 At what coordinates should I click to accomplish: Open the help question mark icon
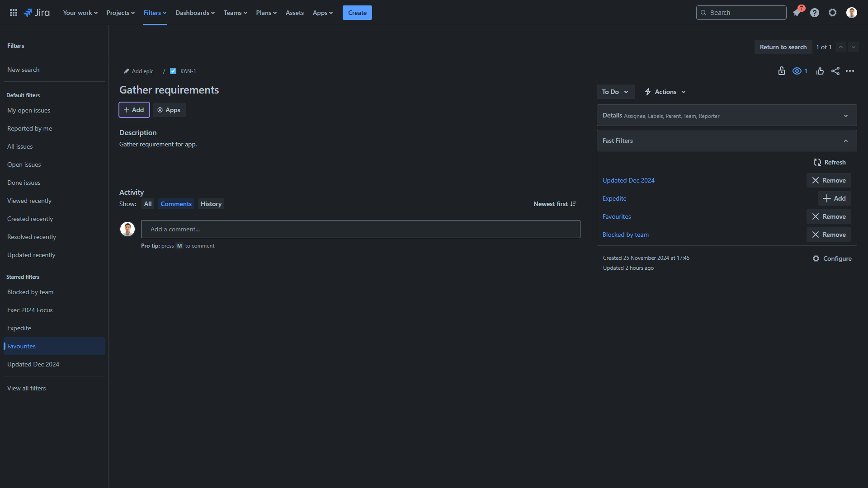pyautogui.click(x=815, y=13)
